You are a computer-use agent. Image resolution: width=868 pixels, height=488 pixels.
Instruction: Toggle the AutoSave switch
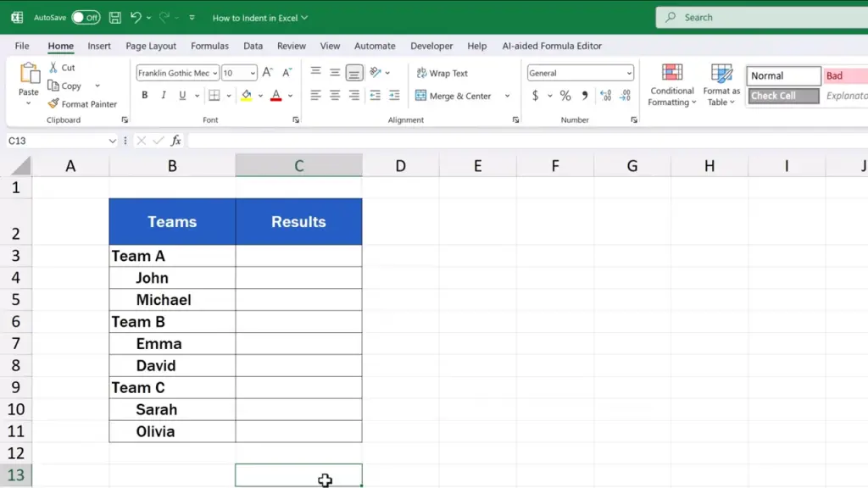85,17
